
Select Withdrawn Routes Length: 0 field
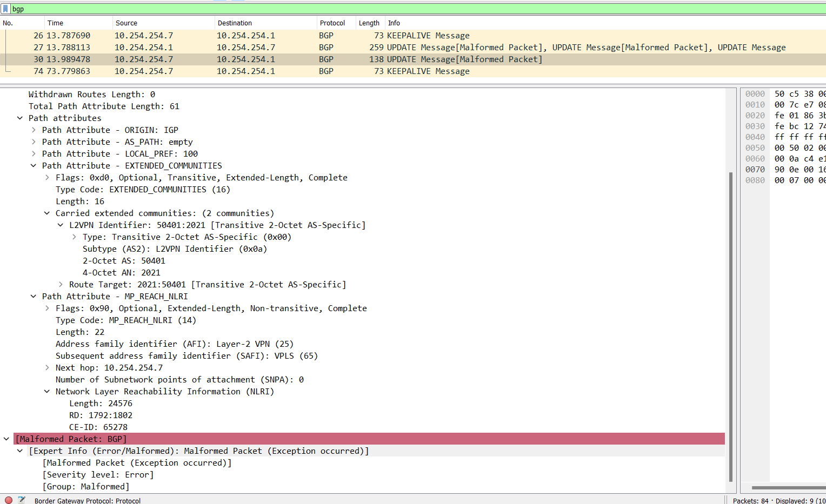(x=92, y=95)
